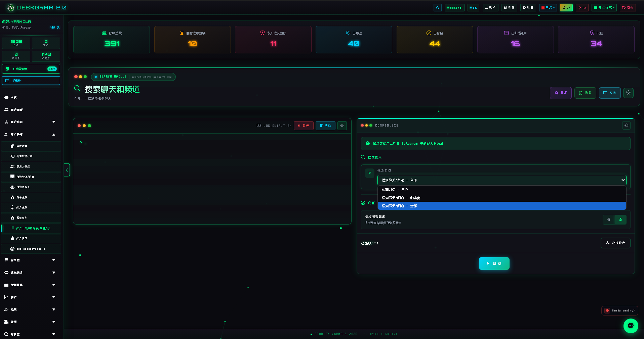
Task: Choose 私聊对话 - 用户 option
Action: coord(502,190)
